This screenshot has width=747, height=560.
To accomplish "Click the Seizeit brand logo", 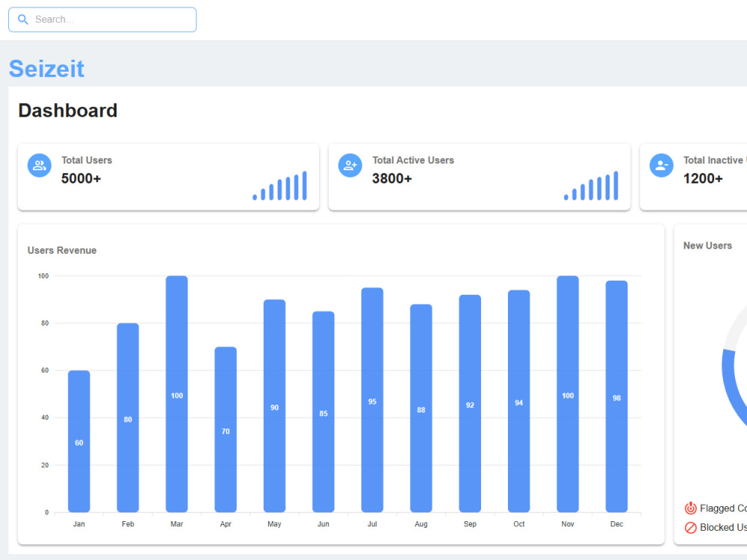I will pos(46,69).
